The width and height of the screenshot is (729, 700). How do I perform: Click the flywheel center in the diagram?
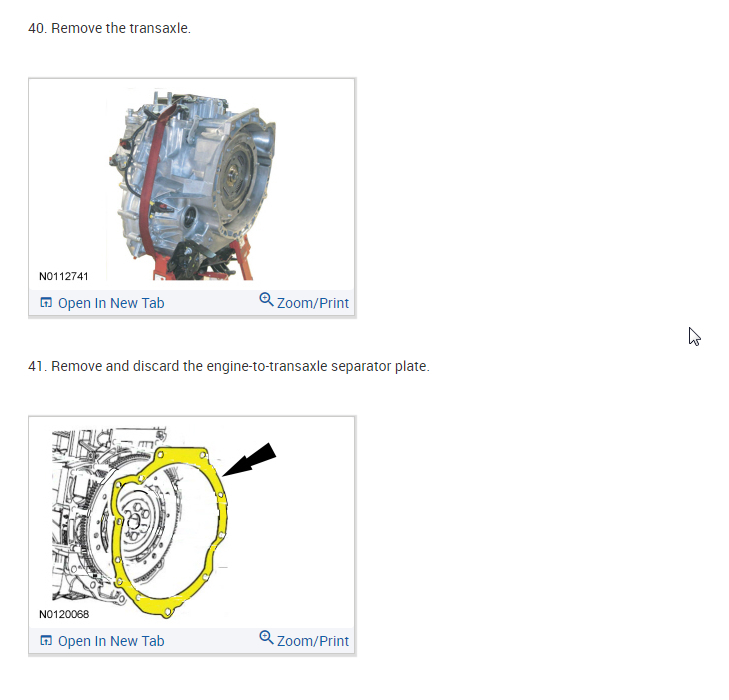pyautogui.click(x=134, y=521)
